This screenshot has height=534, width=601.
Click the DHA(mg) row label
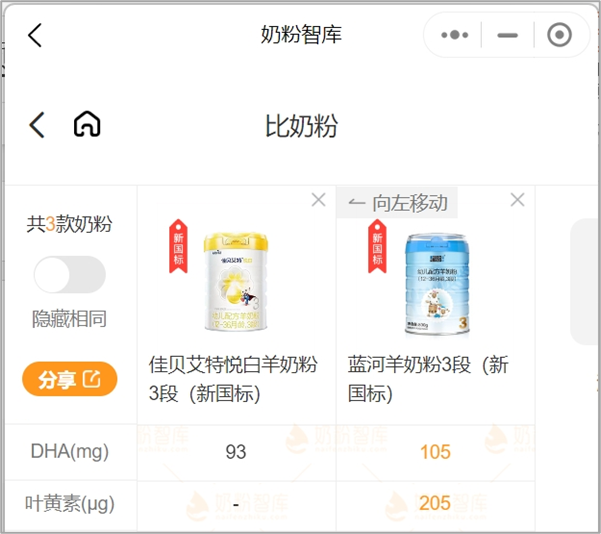(70, 451)
